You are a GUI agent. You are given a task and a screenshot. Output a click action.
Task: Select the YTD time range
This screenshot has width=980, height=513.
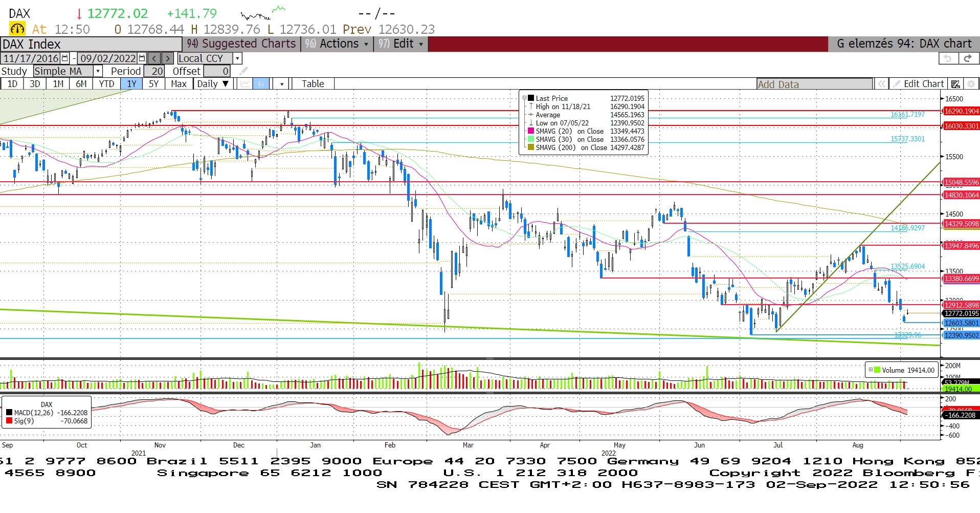point(106,84)
